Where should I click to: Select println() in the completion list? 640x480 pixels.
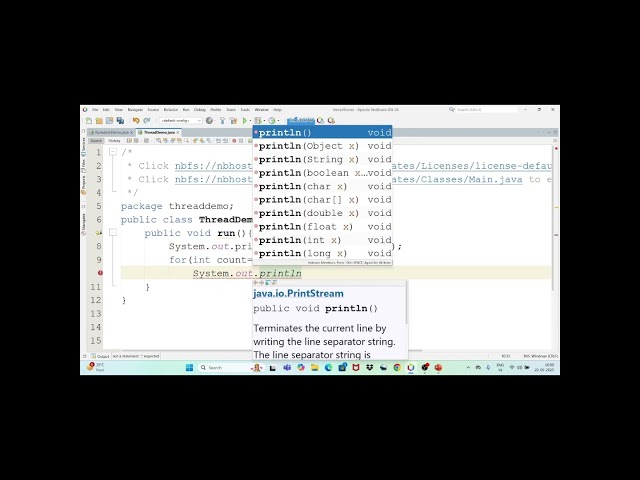coord(322,132)
